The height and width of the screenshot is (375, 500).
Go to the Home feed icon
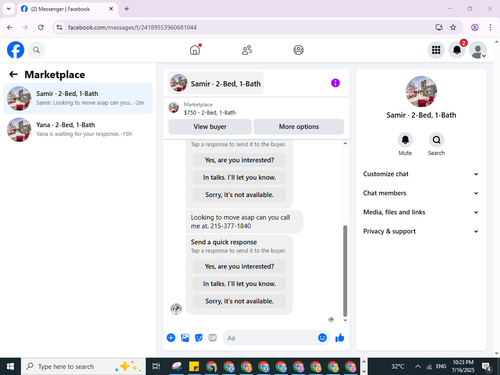(x=195, y=50)
